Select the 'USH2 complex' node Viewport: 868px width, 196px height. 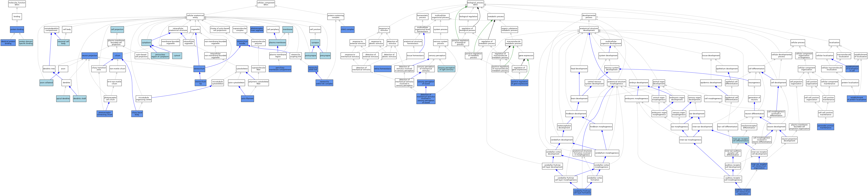pos(347,29)
